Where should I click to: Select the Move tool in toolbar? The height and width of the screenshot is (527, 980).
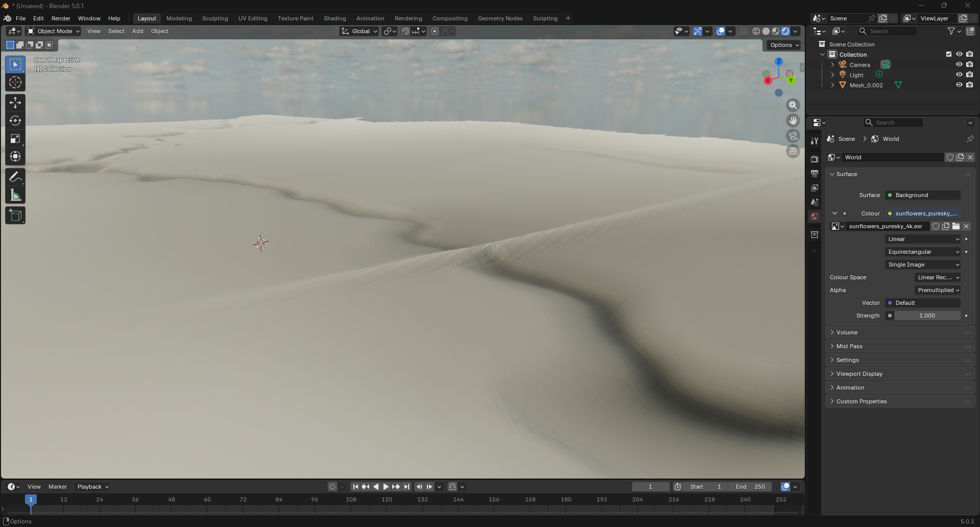pos(15,103)
